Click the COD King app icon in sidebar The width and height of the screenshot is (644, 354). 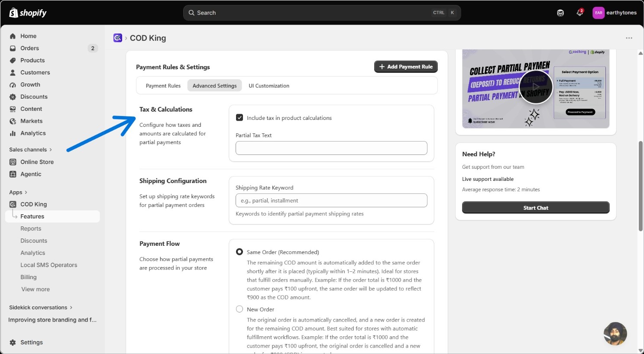(13, 204)
